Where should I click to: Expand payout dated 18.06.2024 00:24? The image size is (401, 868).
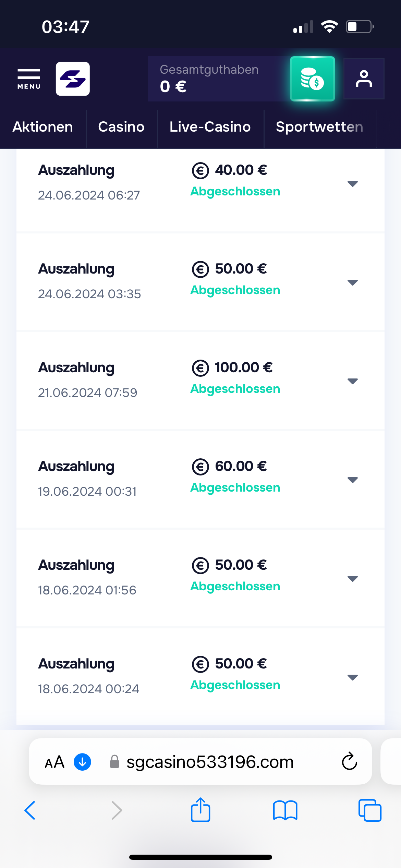(352, 677)
